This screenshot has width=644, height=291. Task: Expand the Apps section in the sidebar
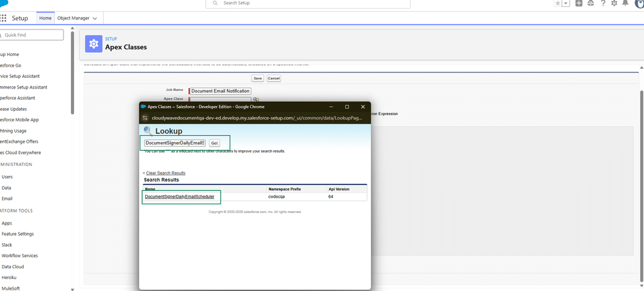(x=6, y=223)
